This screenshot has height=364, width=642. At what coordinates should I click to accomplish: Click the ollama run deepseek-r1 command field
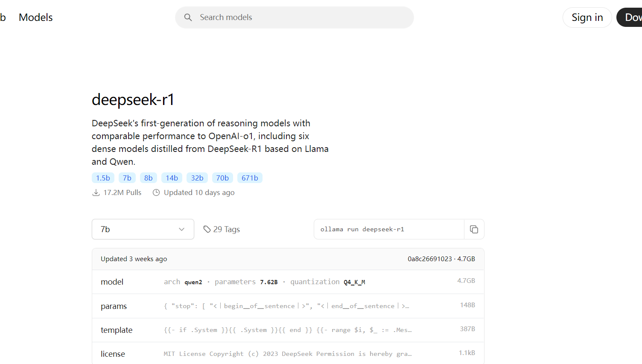click(x=389, y=229)
